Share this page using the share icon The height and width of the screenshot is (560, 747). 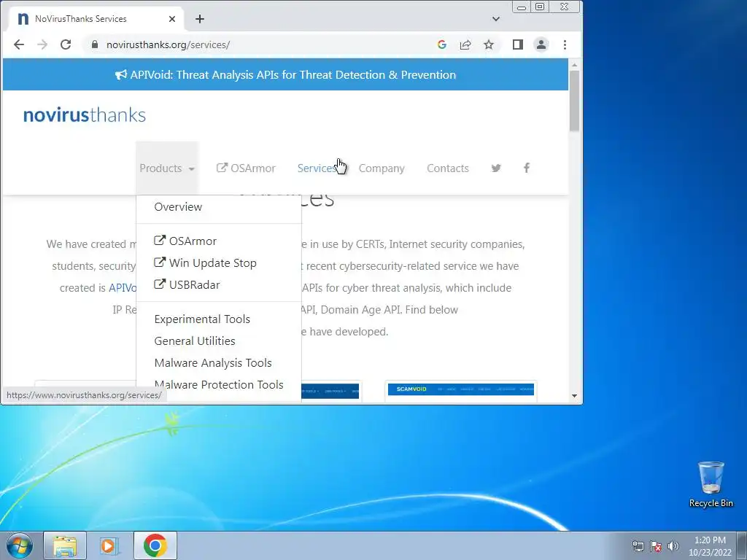[x=465, y=44]
